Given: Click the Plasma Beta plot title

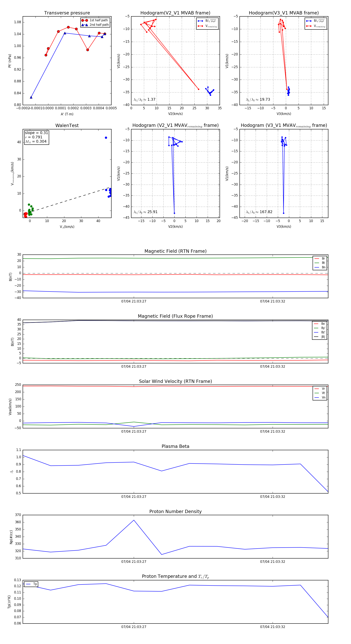Looking at the screenshot, I should (175, 446).
